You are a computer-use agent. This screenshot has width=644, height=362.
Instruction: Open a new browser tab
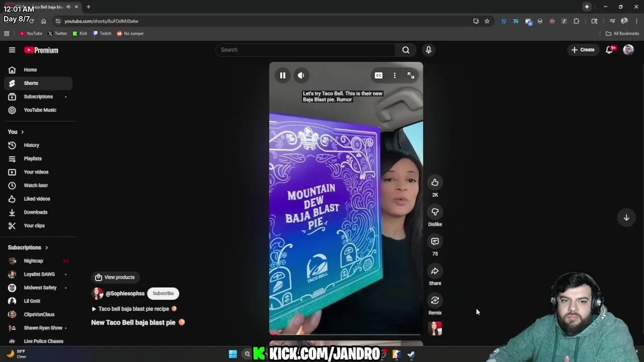88,7
